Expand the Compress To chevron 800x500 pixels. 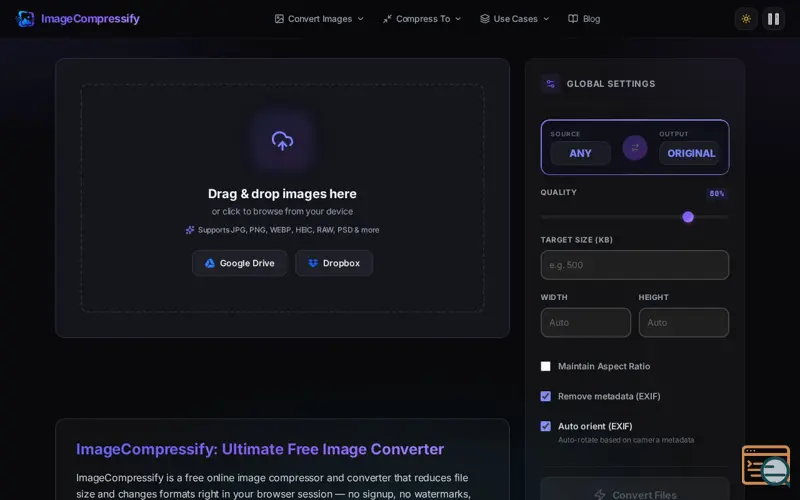(x=458, y=19)
